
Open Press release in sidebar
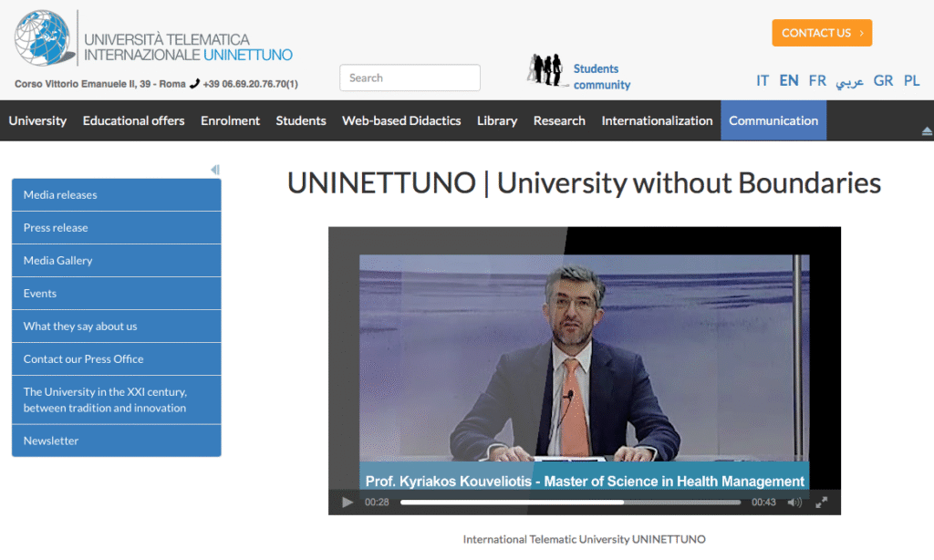[x=116, y=228]
